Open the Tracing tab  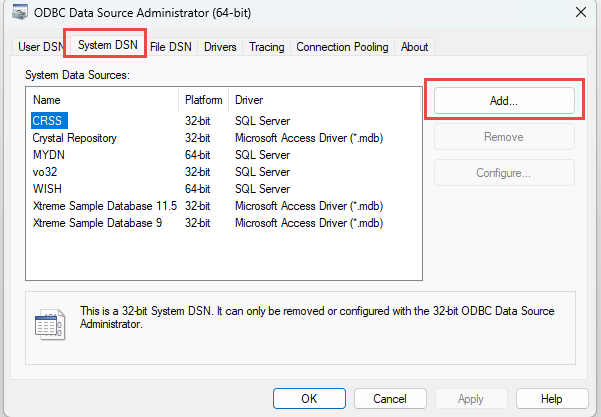(x=267, y=47)
